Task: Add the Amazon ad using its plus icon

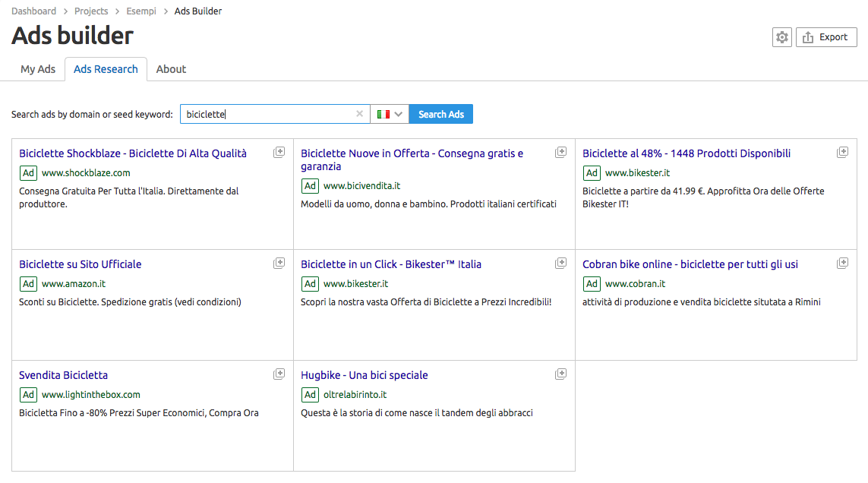Action: 279,262
